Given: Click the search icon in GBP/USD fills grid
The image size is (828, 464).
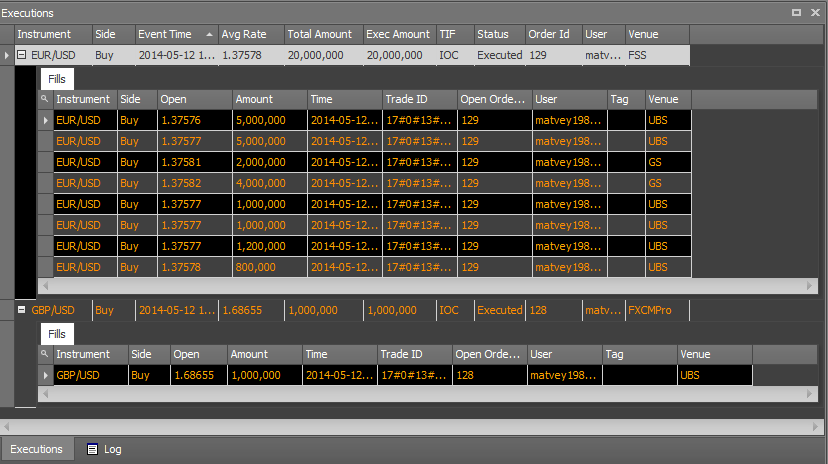Looking at the screenshot, I should coord(45,354).
